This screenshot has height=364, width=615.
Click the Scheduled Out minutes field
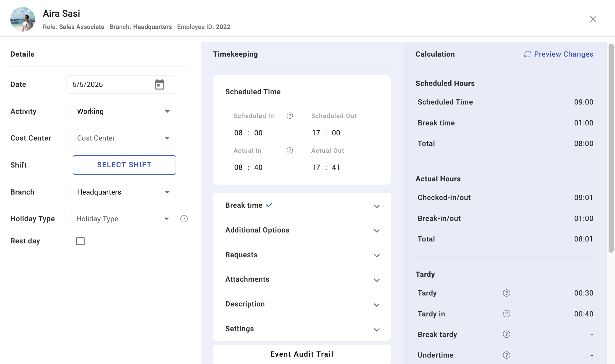[x=336, y=133]
